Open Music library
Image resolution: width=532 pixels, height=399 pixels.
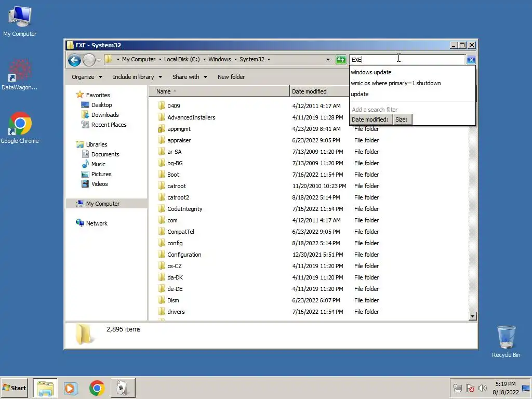[98, 164]
